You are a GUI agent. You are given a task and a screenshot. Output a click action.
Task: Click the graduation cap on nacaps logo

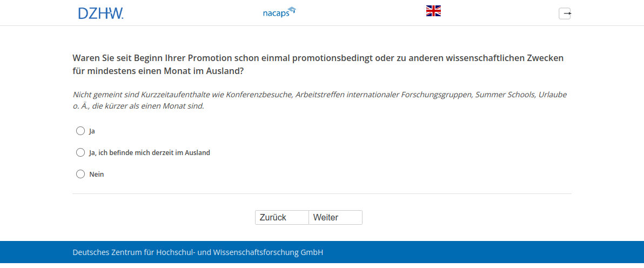coord(292,9)
